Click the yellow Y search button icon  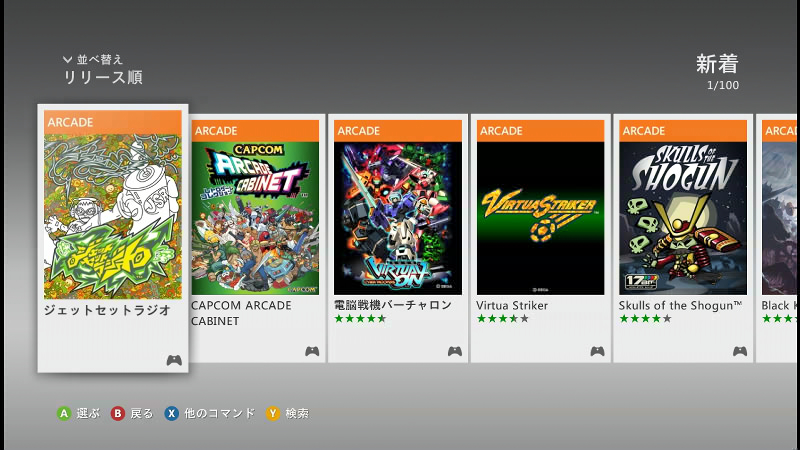[x=273, y=413]
